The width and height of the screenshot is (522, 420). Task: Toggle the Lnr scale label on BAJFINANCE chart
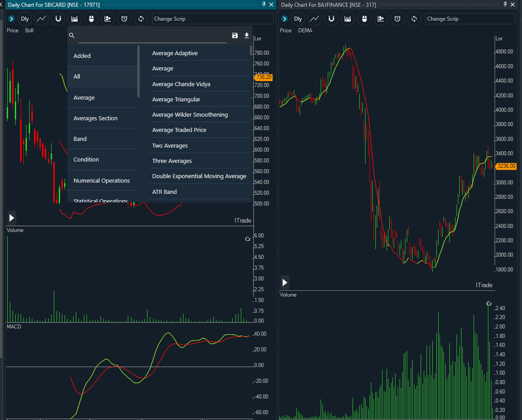click(499, 38)
